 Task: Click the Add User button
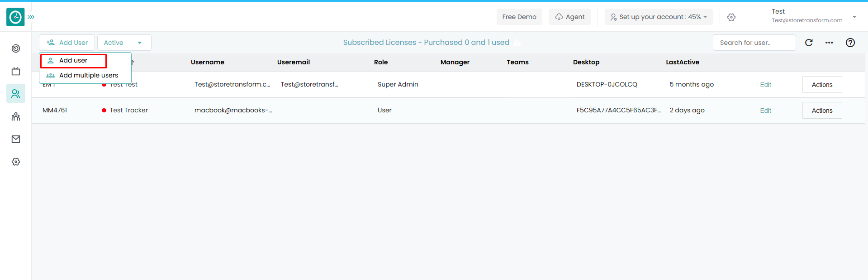[67, 43]
